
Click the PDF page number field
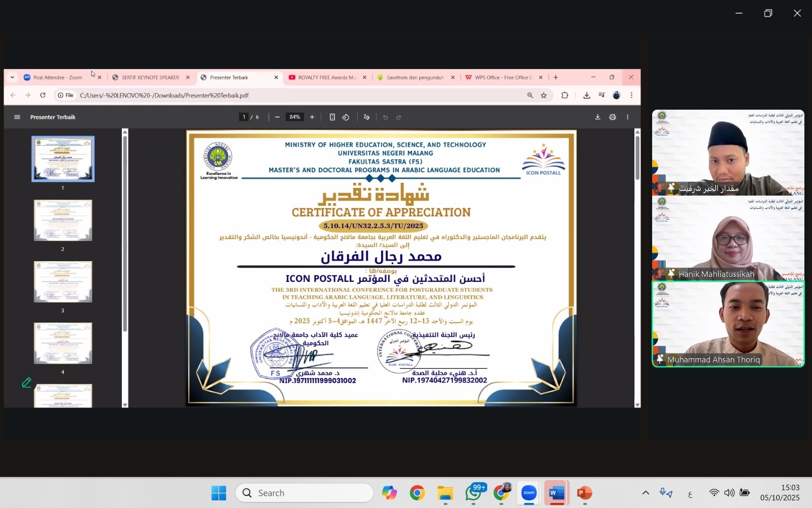pyautogui.click(x=244, y=117)
